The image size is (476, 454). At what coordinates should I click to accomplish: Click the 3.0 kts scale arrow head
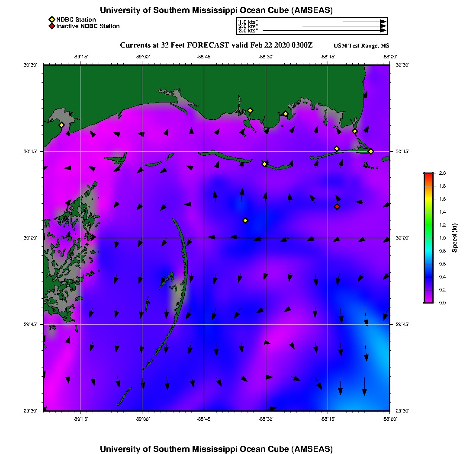coord(383,31)
